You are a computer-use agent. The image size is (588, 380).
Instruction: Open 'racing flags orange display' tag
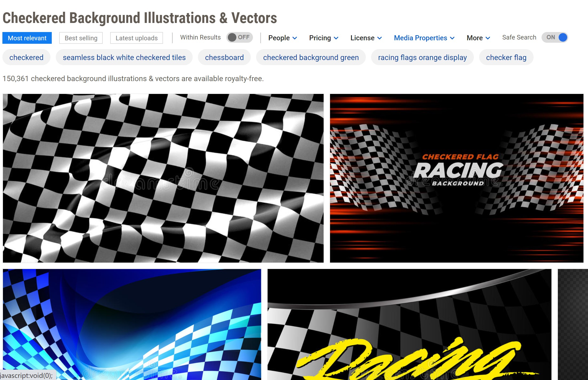point(422,57)
